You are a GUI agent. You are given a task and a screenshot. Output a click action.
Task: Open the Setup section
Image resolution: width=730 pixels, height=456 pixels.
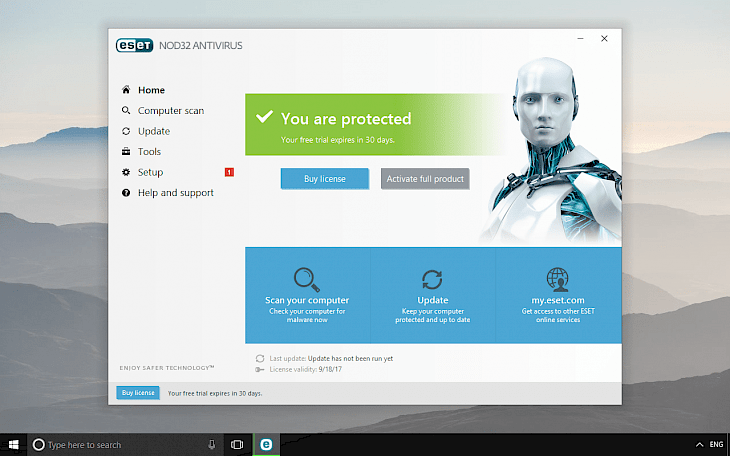pos(150,172)
